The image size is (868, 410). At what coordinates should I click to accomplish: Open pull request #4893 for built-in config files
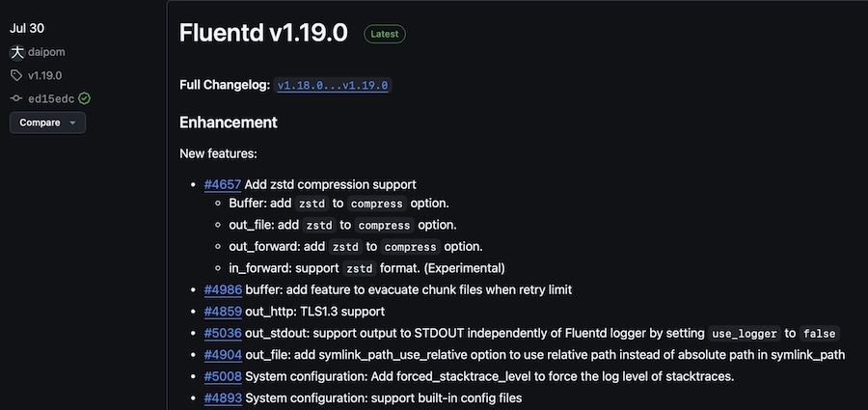point(223,397)
